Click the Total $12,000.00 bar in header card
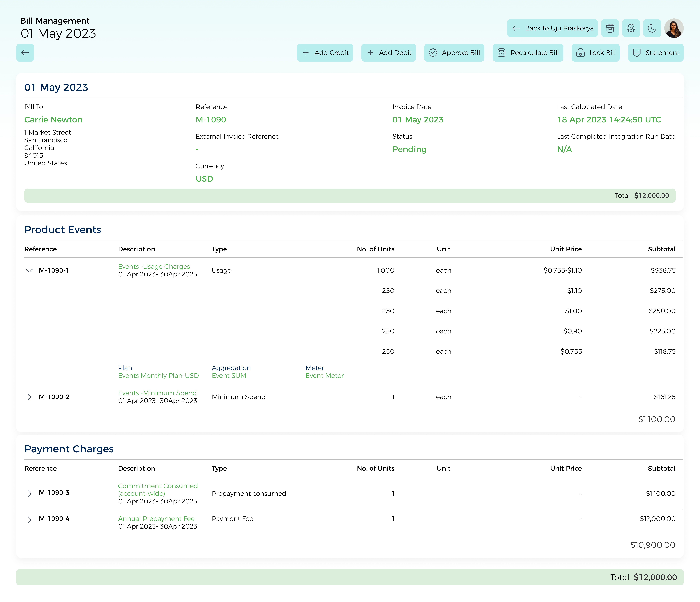The image size is (700, 602). pos(350,196)
